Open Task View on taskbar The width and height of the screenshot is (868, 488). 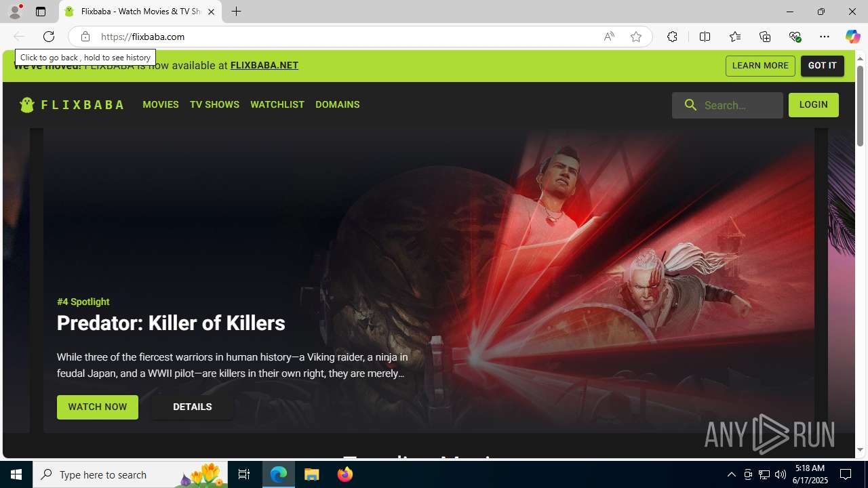click(x=244, y=474)
